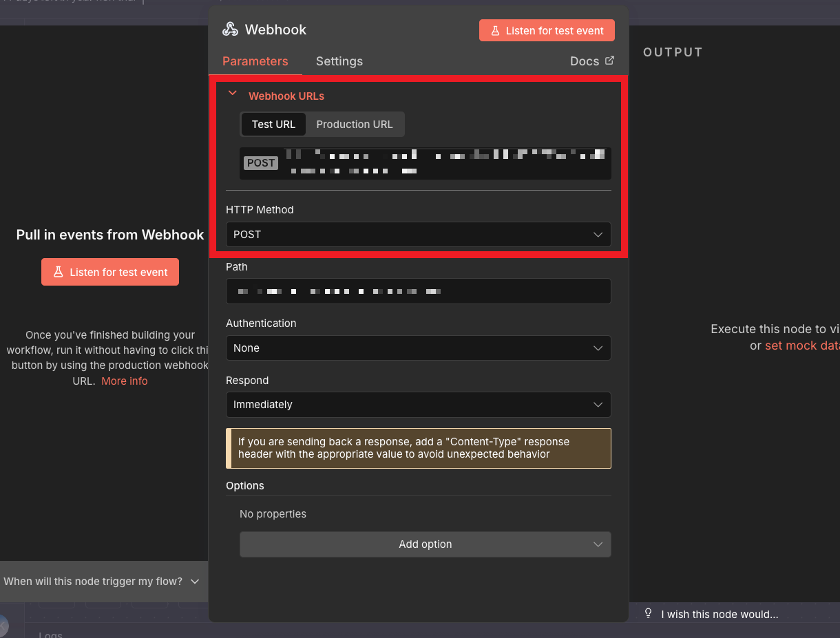Expand When will this node trigger my flow
The image size is (840, 638).
pos(101,582)
